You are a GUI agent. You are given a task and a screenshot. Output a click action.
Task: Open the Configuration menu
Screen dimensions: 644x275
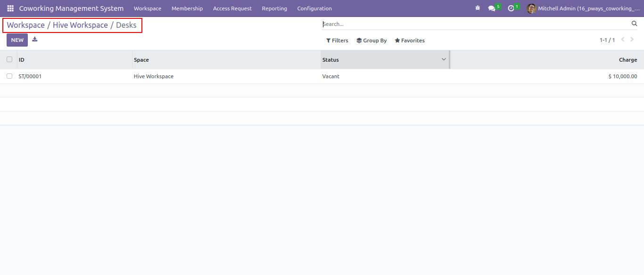pyautogui.click(x=314, y=8)
